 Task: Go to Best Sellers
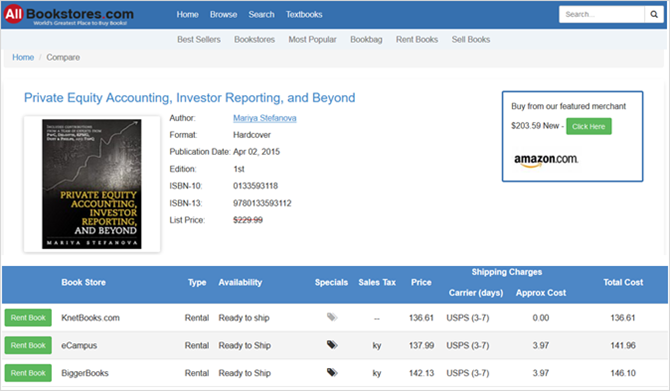tap(199, 39)
